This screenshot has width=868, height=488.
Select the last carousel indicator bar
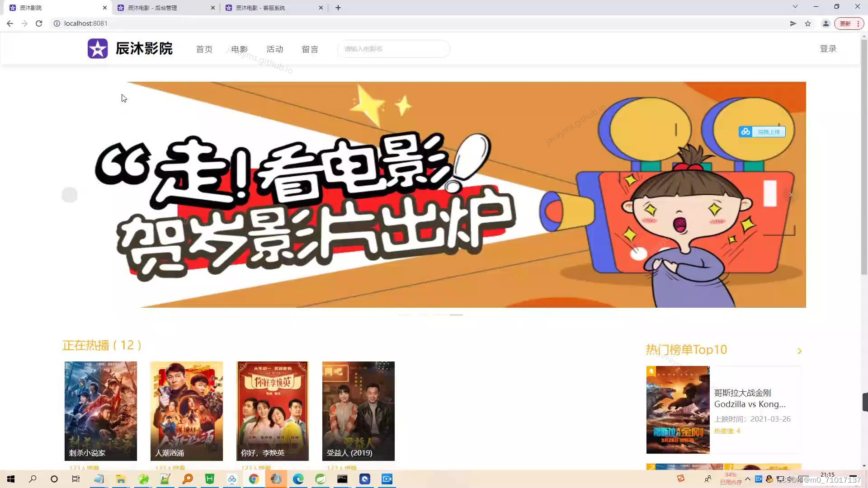(x=456, y=314)
